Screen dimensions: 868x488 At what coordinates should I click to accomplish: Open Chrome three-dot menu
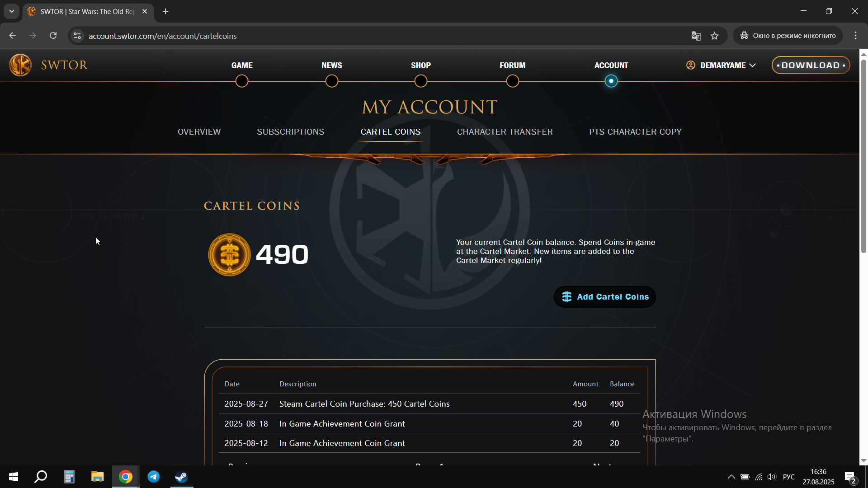[x=855, y=36]
